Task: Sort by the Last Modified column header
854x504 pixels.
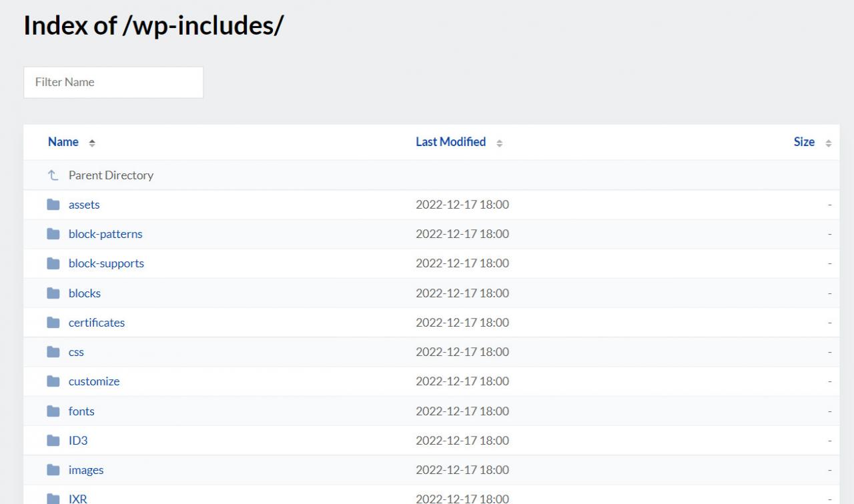Action: [x=450, y=142]
